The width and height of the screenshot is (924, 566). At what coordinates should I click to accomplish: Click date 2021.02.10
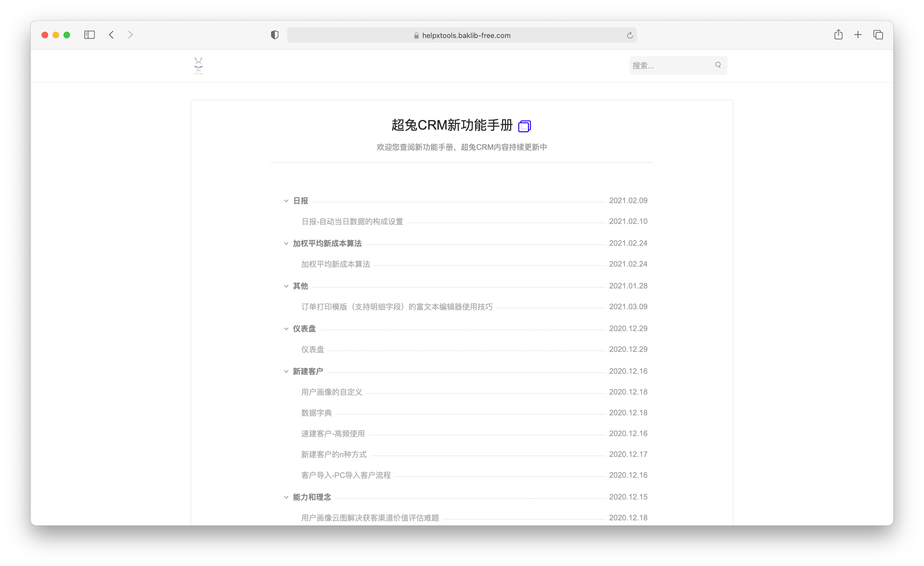coord(628,221)
